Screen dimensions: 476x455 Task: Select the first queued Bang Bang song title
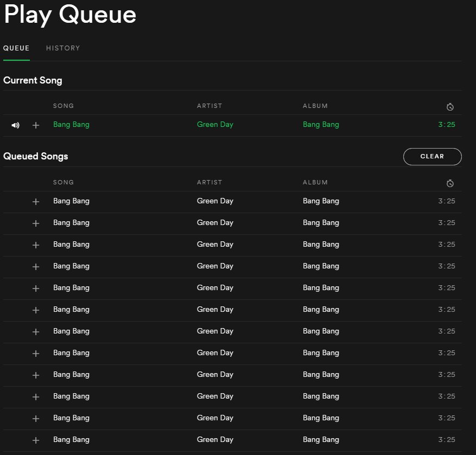71,201
